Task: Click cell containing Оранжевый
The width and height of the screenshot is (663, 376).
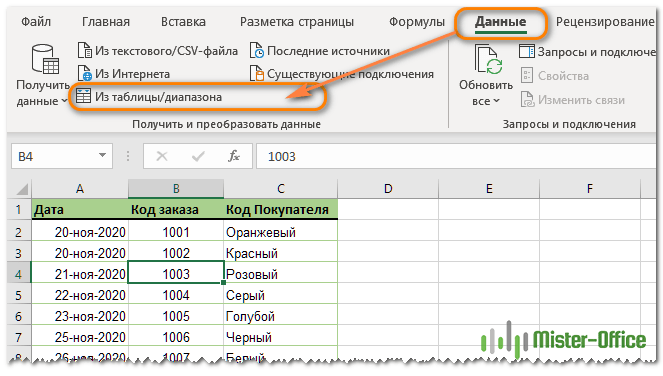Action: (x=281, y=232)
